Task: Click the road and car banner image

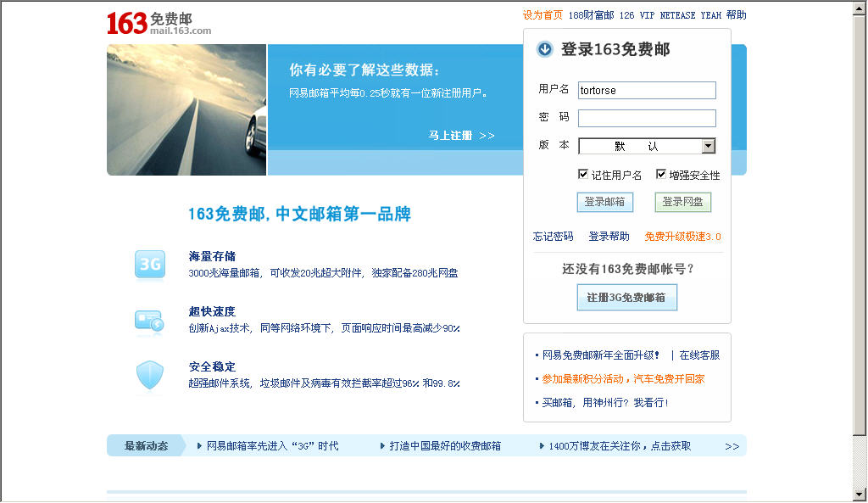Action: 186,109
